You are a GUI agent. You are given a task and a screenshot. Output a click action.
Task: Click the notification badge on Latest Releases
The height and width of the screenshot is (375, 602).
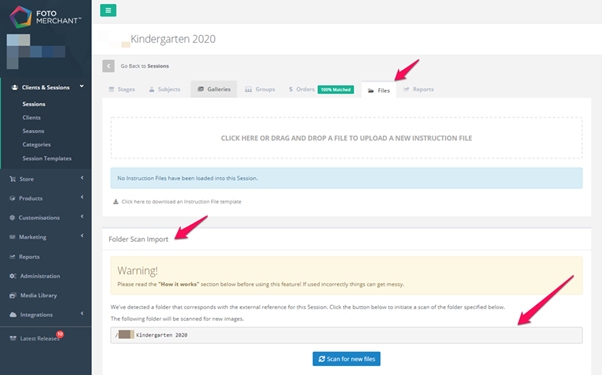60,334
